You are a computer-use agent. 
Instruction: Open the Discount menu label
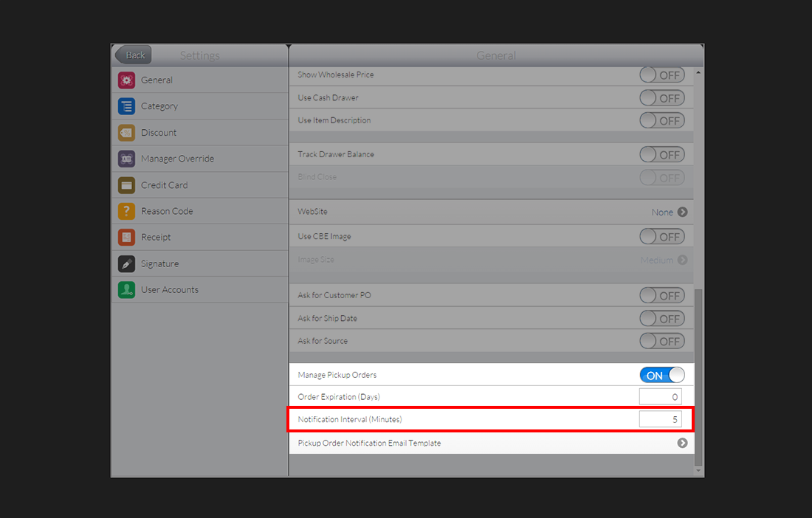click(x=159, y=133)
